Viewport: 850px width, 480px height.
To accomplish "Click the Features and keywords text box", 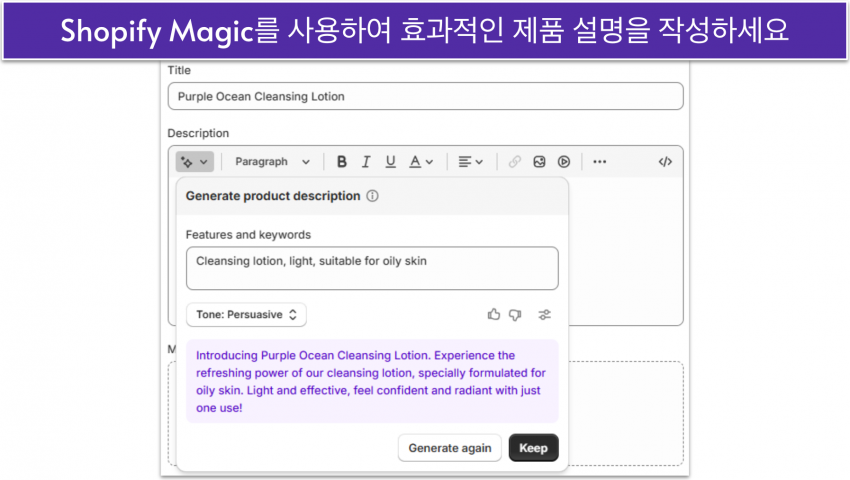I will click(372, 268).
